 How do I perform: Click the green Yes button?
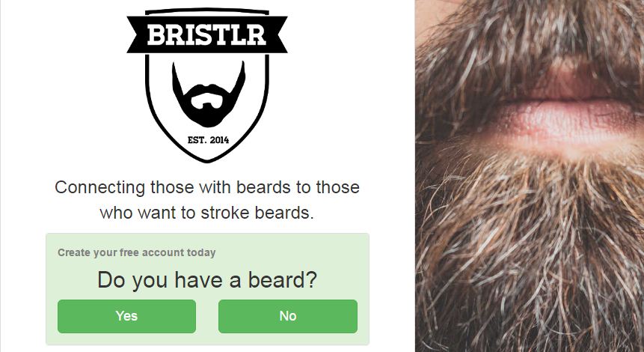click(126, 316)
